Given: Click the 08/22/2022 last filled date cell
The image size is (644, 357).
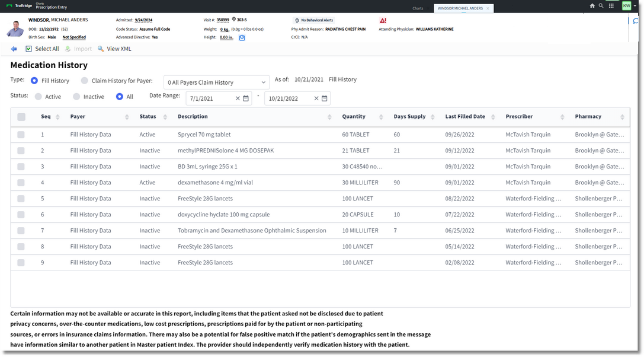Looking at the screenshot, I should 460,199.
